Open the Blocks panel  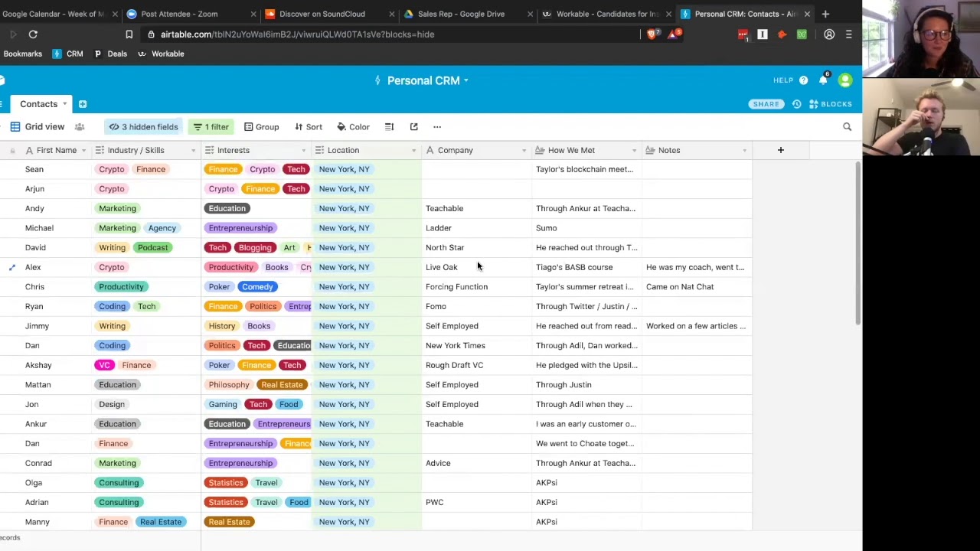(x=831, y=104)
